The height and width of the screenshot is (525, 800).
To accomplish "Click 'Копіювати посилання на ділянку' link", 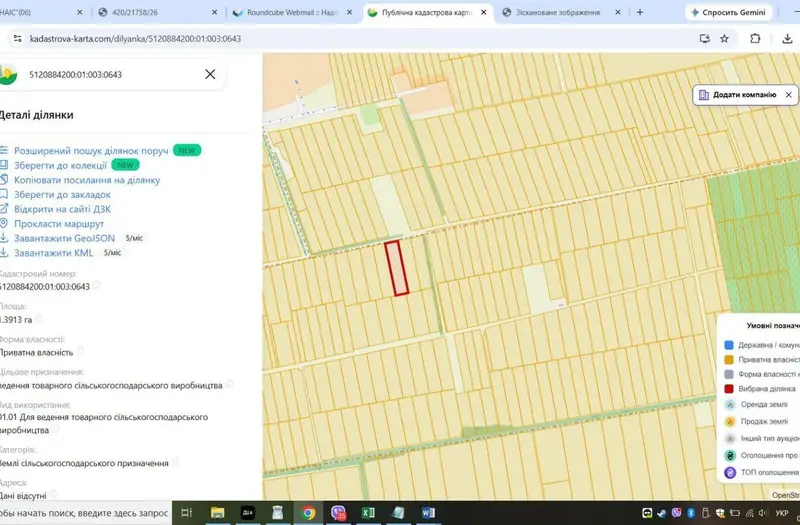I will point(87,180).
